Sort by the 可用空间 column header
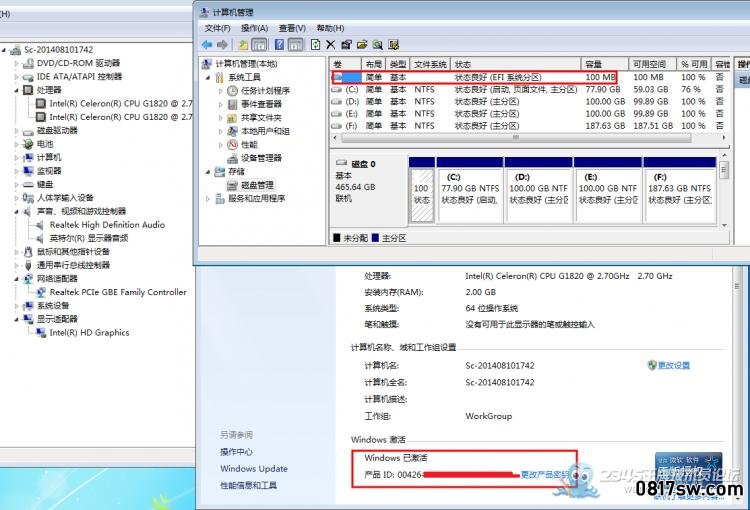The image size is (750, 510). coord(652,64)
